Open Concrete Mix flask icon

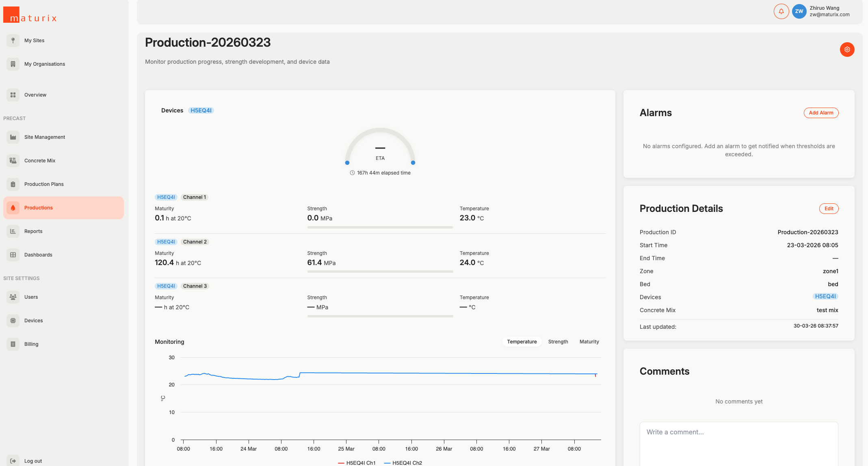coord(13,161)
